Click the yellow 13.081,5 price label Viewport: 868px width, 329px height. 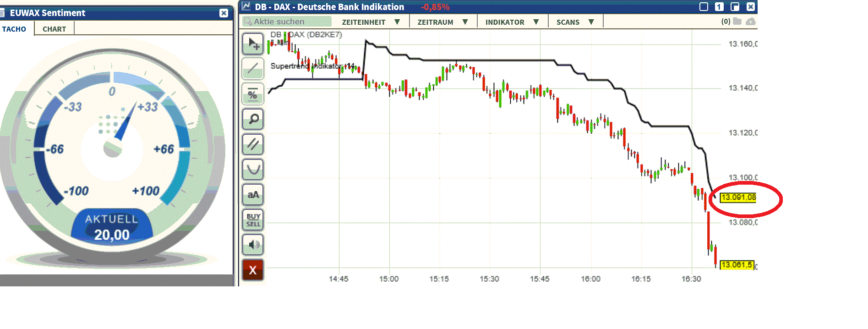click(x=737, y=265)
